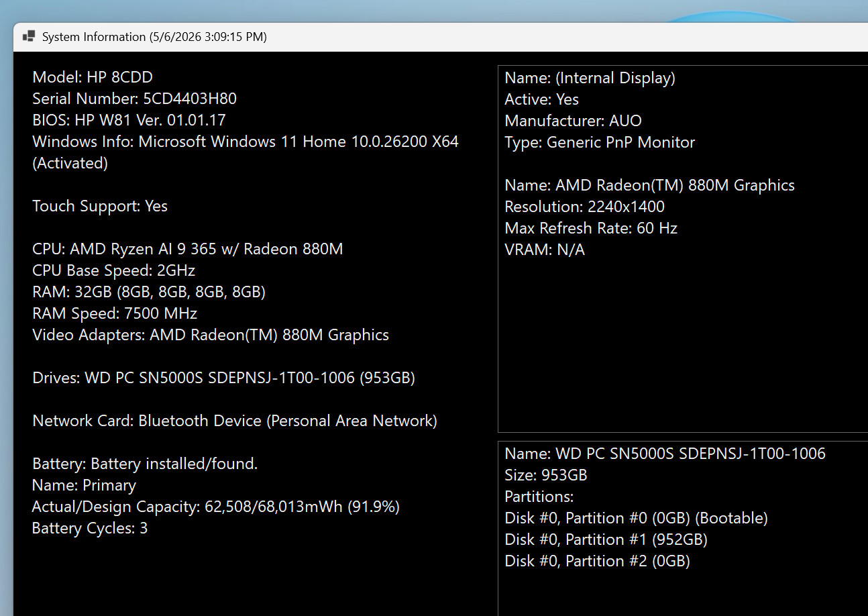
Task: Click the 'Partitions:' label
Action: pos(539,497)
